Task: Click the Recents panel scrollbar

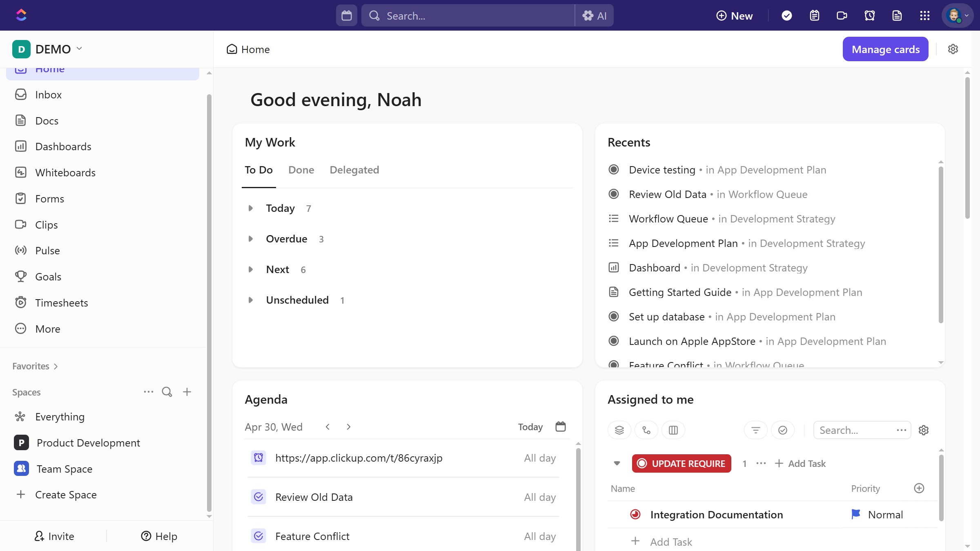Action: click(941, 244)
